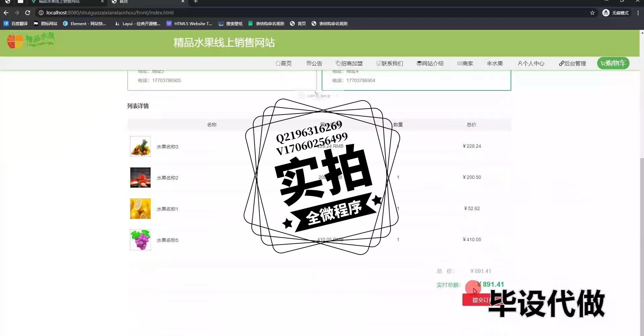Click the ¥410.05 total cell
This screenshot has height=336, width=644.
point(472,240)
